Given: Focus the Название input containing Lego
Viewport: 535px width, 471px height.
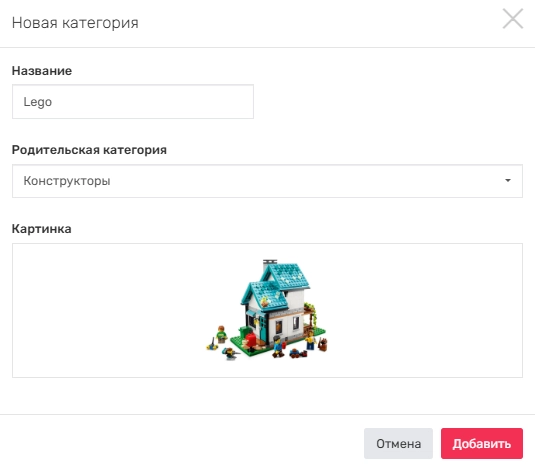Looking at the screenshot, I should (x=133, y=102).
